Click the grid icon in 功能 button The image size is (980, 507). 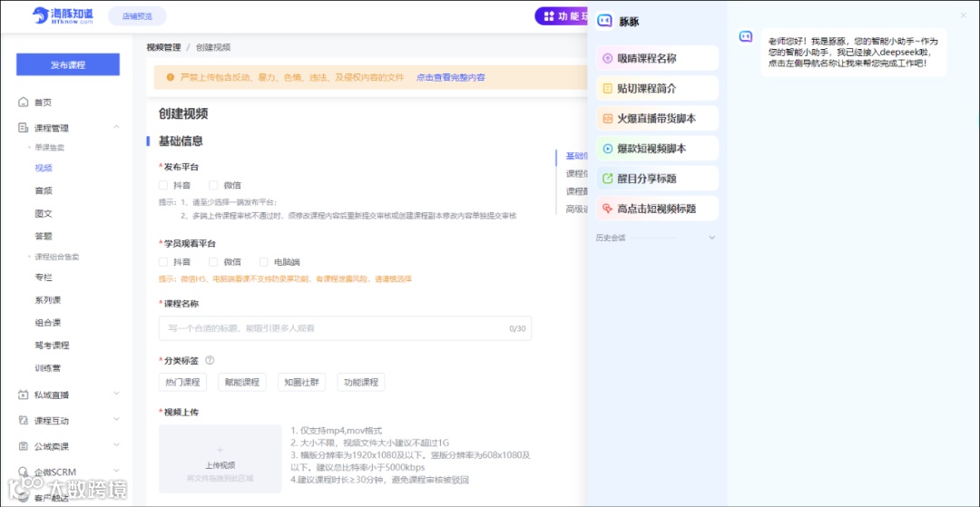[x=549, y=16]
